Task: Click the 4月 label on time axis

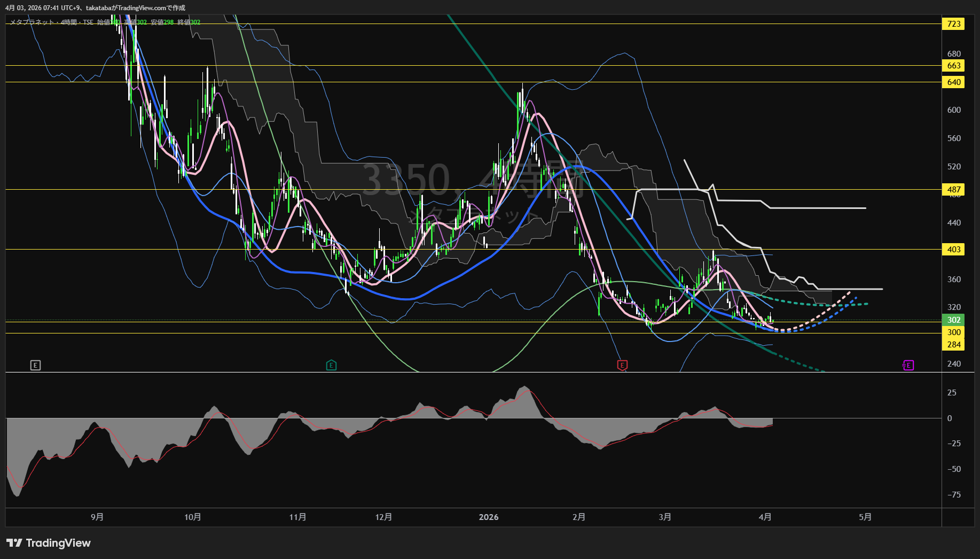Action: [765, 517]
